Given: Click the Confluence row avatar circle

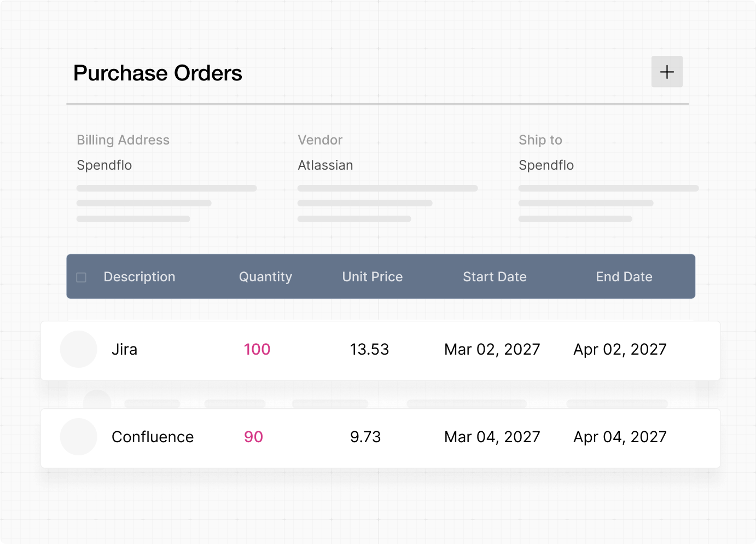Looking at the screenshot, I should [x=79, y=437].
